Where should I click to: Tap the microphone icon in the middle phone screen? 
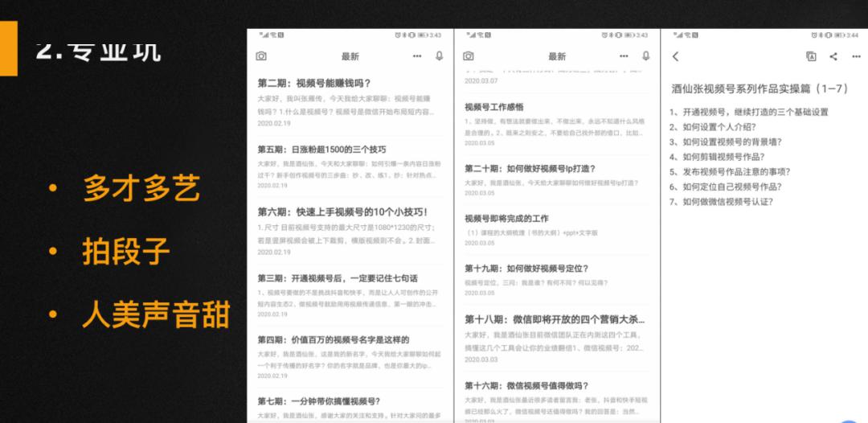[x=646, y=56]
